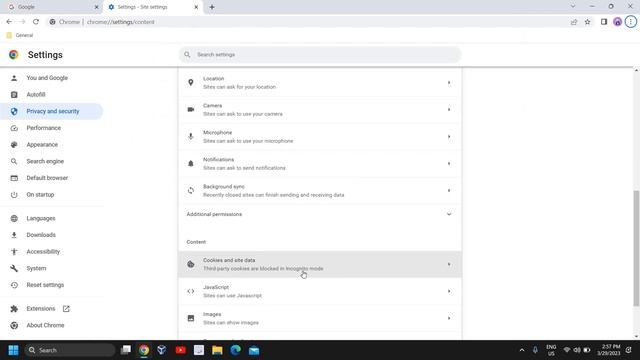Reload the settings page
This screenshot has height=360, width=640.
[36, 22]
